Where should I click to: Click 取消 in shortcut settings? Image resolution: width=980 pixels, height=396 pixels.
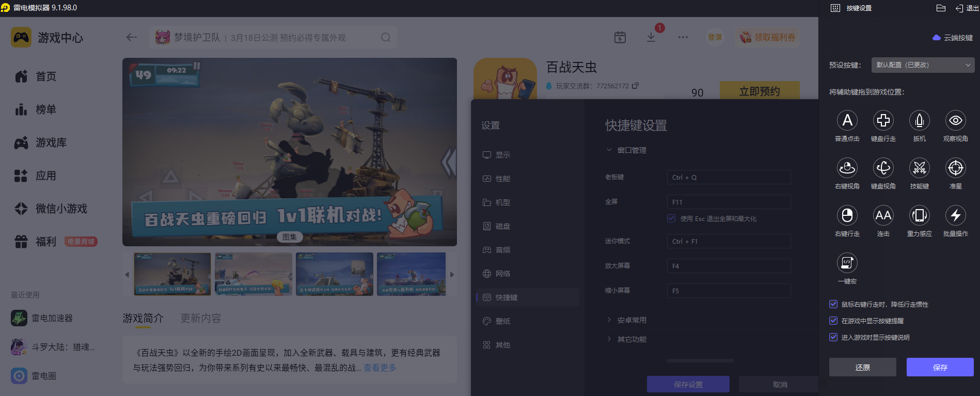pos(780,385)
